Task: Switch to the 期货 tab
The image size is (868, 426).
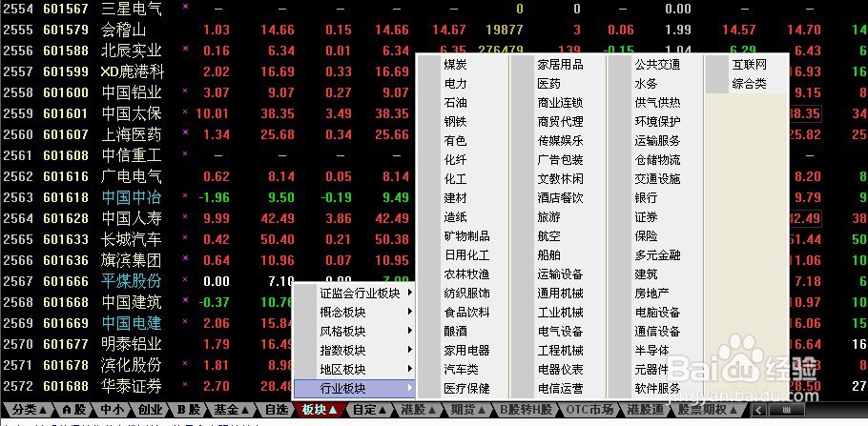Action: click(469, 410)
